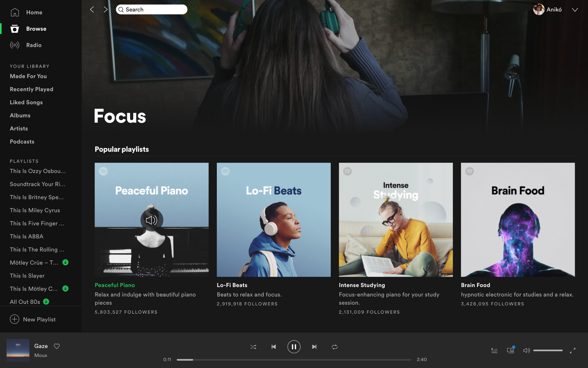This screenshot has width=588, height=368.
Task: Open the Peaceful Piano title link
Action: pyautogui.click(x=115, y=285)
